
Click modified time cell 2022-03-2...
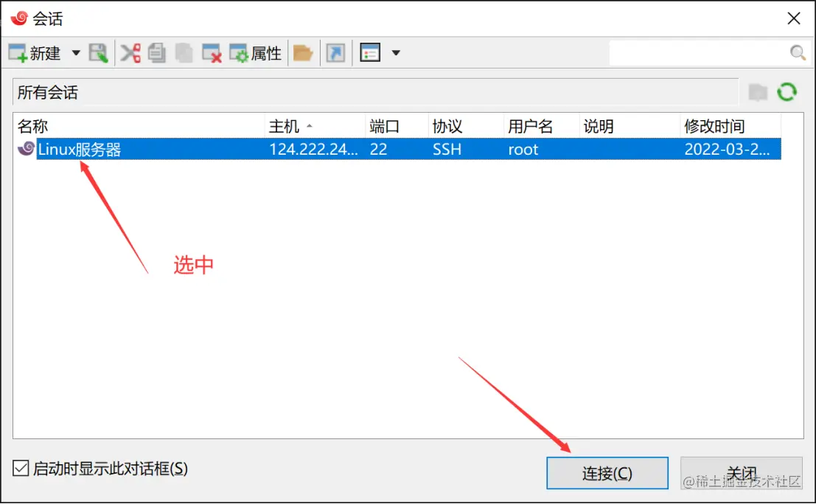(727, 150)
